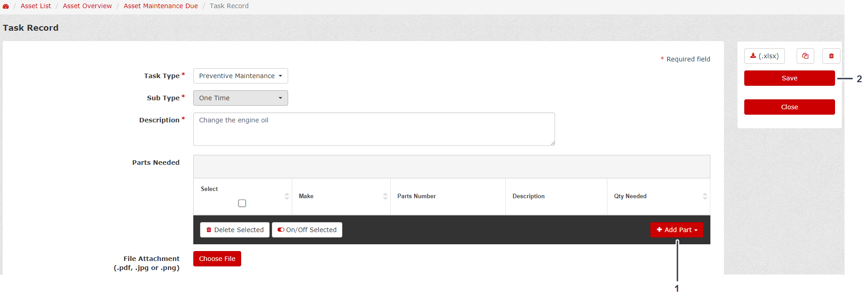
Task: Click the duplicate record copy icon
Action: 805,56
